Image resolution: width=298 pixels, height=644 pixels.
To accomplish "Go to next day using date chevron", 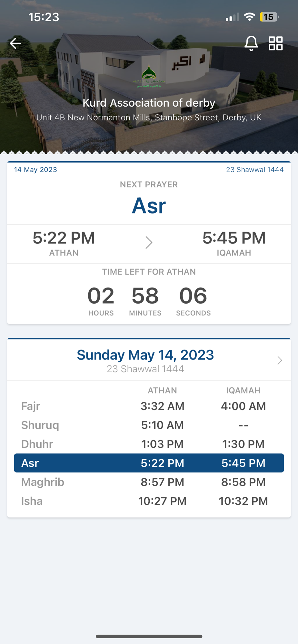I will point(280,360).
